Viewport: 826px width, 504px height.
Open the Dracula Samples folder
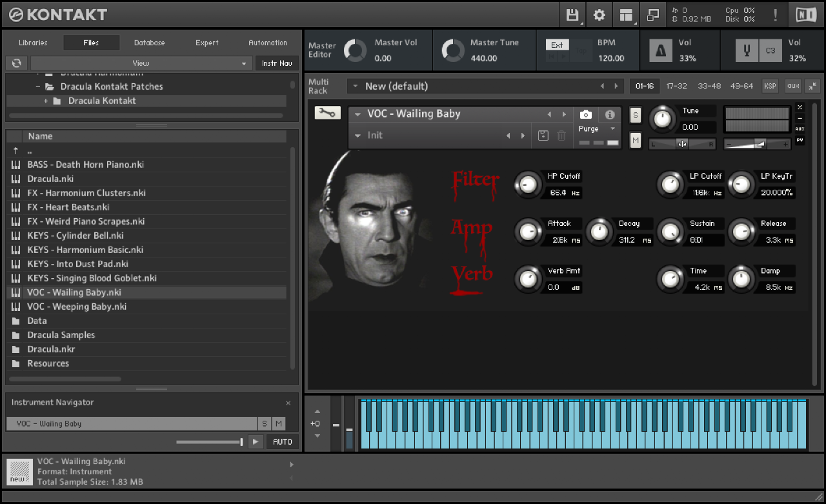146,335
